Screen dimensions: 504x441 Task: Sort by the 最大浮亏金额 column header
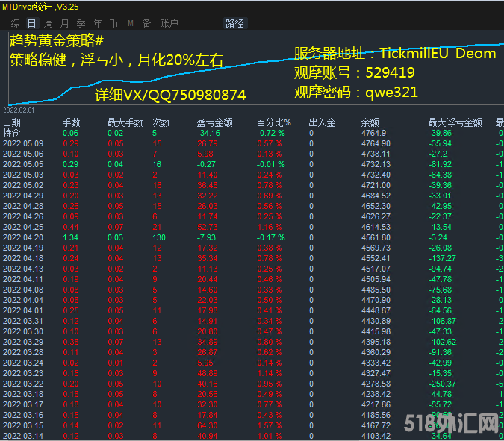pos(455,122)
